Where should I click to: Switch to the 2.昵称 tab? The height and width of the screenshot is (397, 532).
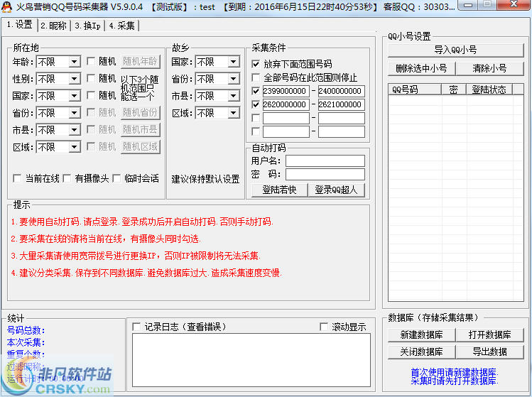pyautogui.click(x=53, y=26)
